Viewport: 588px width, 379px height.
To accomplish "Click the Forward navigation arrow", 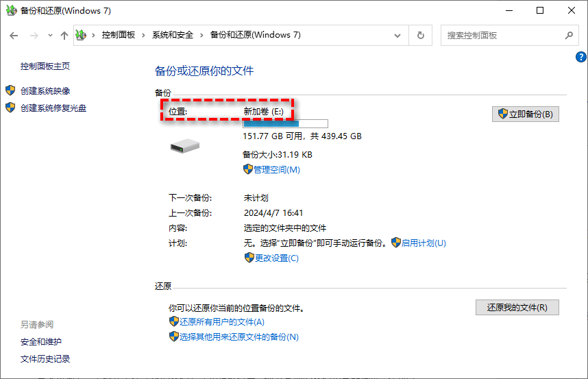I will point(34,36).
